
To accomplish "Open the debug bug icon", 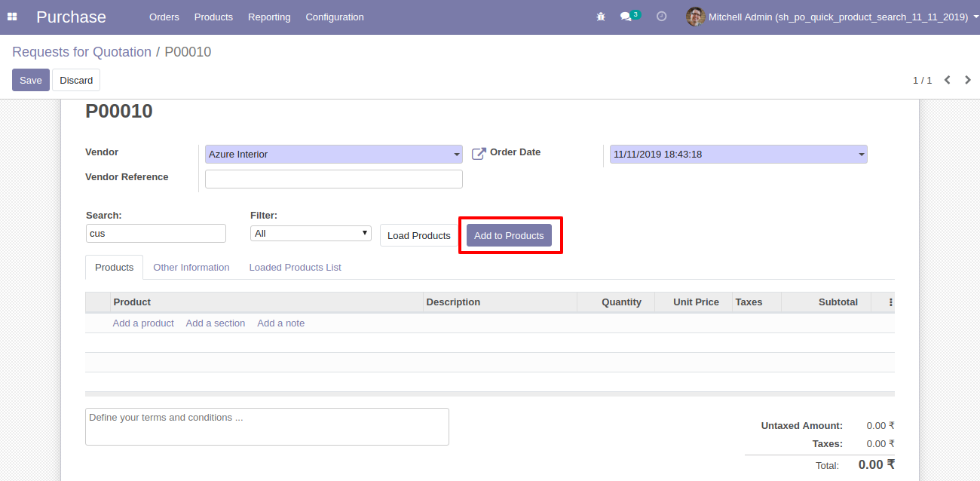I will coord(601,17).
